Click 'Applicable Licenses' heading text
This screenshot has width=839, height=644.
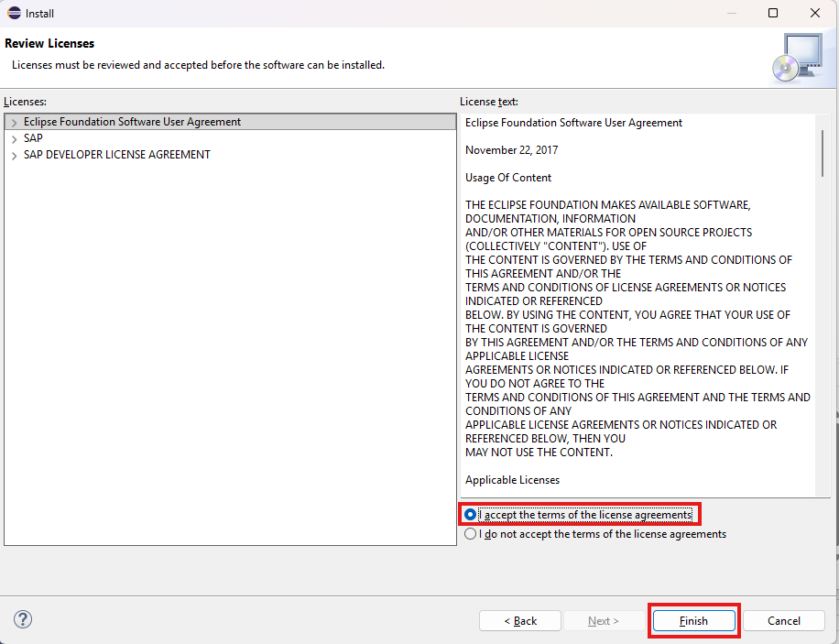512,480
